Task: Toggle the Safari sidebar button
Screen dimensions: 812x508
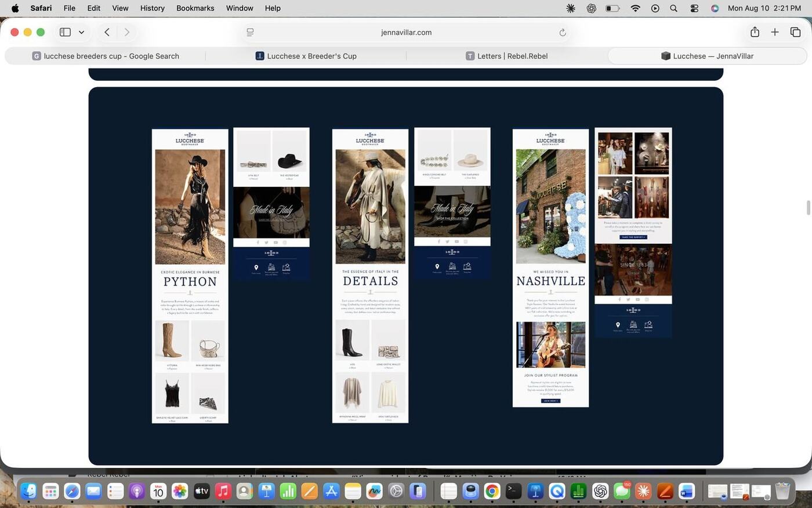Action: (65, 33)
